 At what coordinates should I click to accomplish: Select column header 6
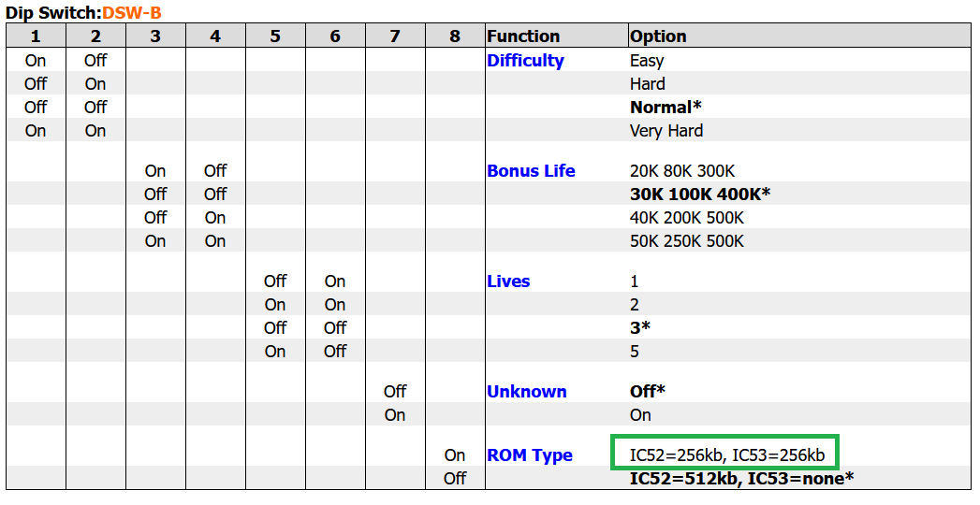tap(336, 36)
